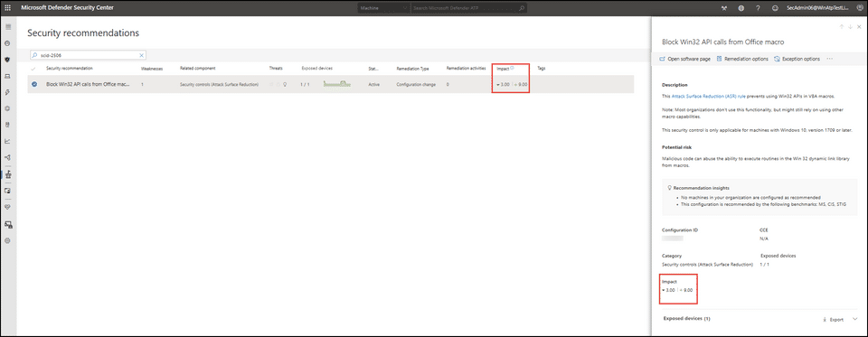Open software page from flyout
This screenshot has width=868, height=337.
(684, 59)
